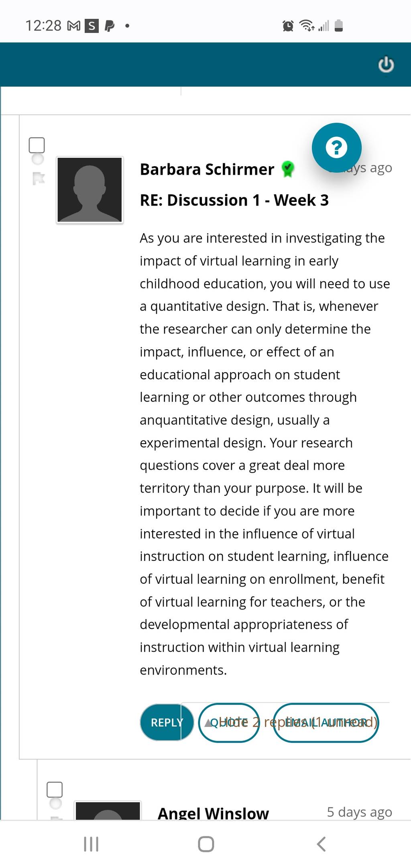Viewport: 411px width, 868px height.
Task: Open the floating help question-mark button
Action: 336,147
